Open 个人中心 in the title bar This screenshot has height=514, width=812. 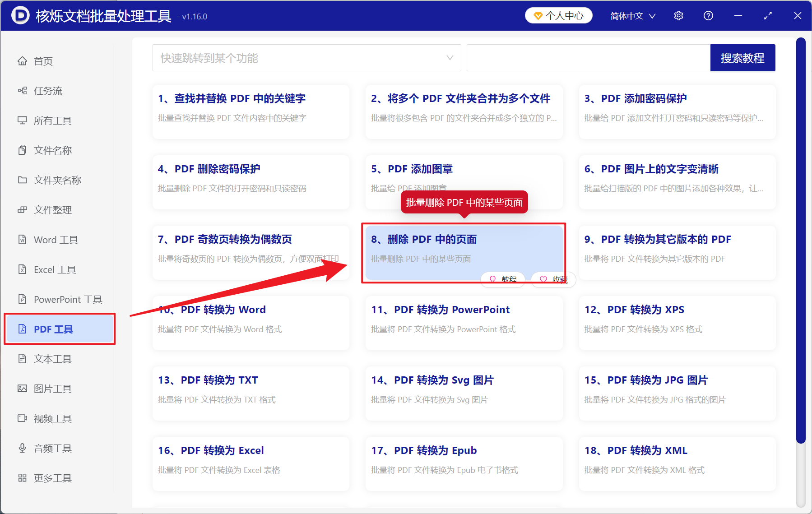coord(558,15)
